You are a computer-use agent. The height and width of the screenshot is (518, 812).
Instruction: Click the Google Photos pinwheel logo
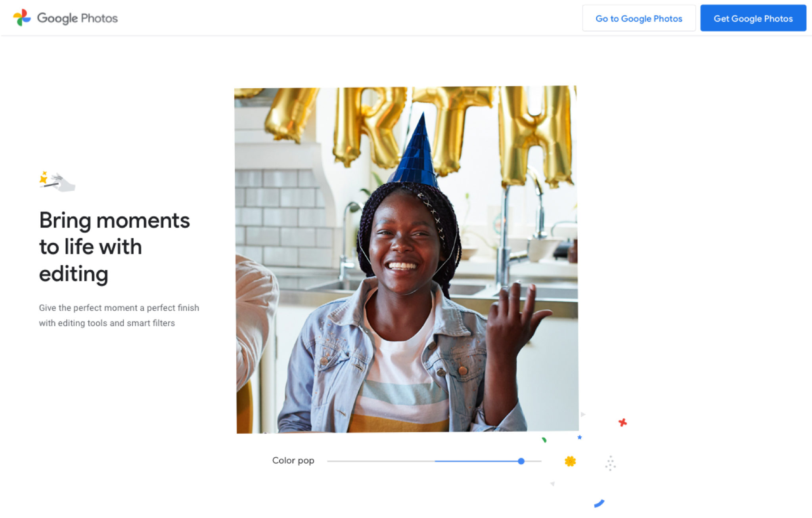tap(22, 18)
